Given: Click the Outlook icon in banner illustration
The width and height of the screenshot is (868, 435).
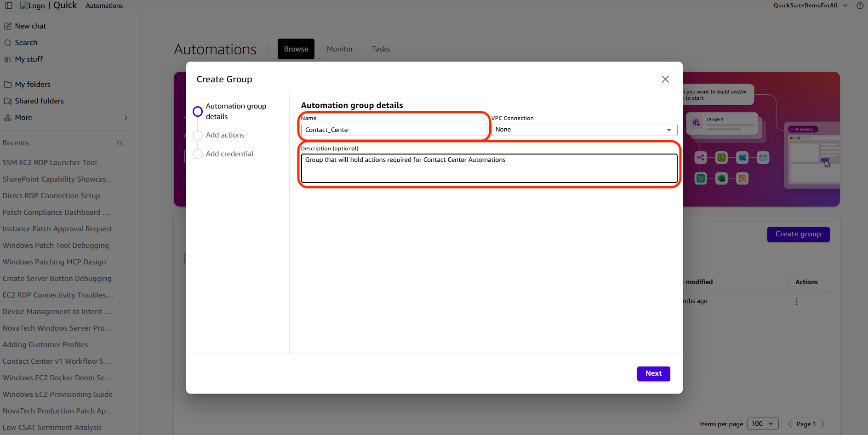Looking at the screenshot, I should tap(742, 158).
